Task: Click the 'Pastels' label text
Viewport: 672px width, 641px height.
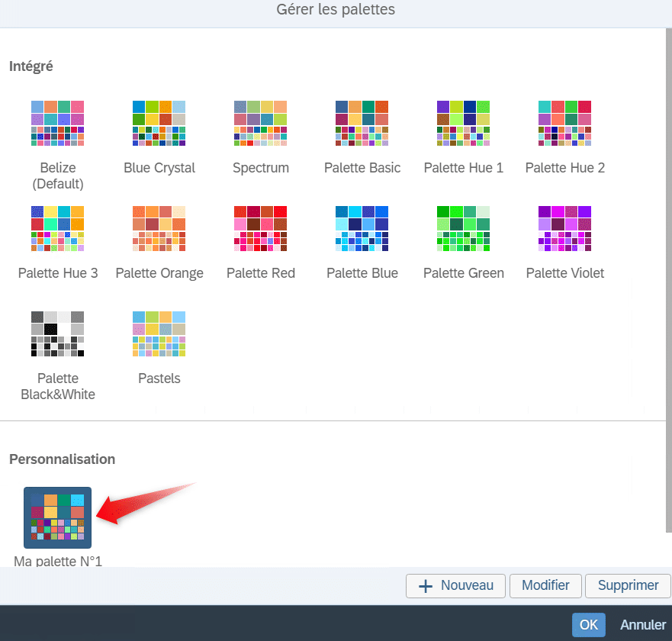Action: (159, 378)
